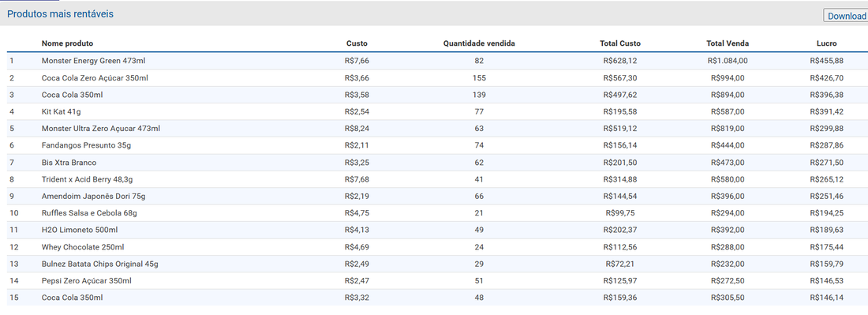Click total cost R$628,12
This screenshot has width=868, height=315.
click(x=620, y=61)
